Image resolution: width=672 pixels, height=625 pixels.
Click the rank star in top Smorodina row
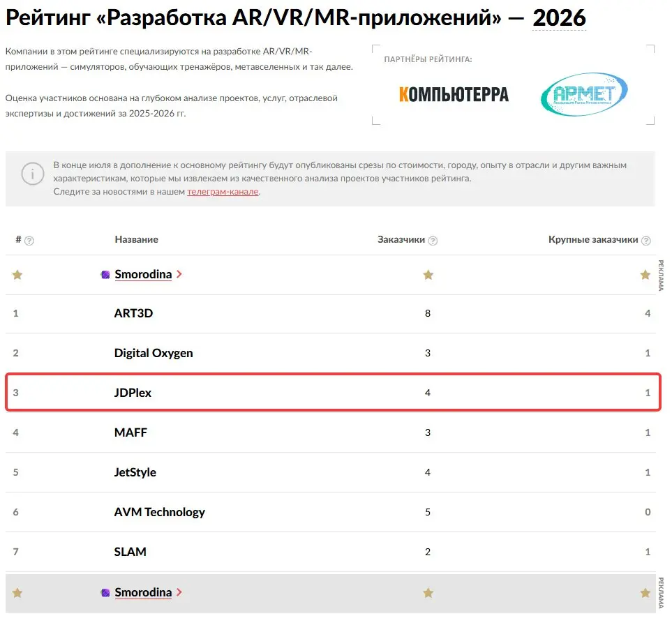17,275
